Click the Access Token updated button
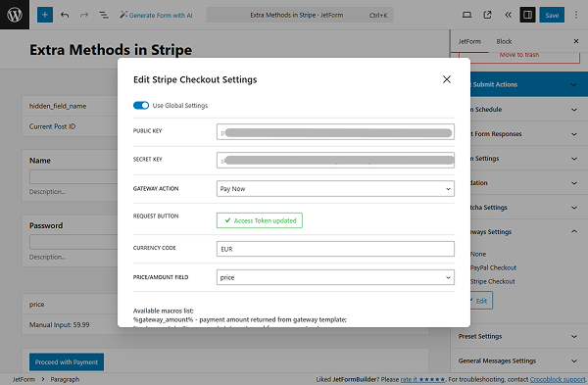Viewport: 588px width, 385px height. click(x=260, y=220)
